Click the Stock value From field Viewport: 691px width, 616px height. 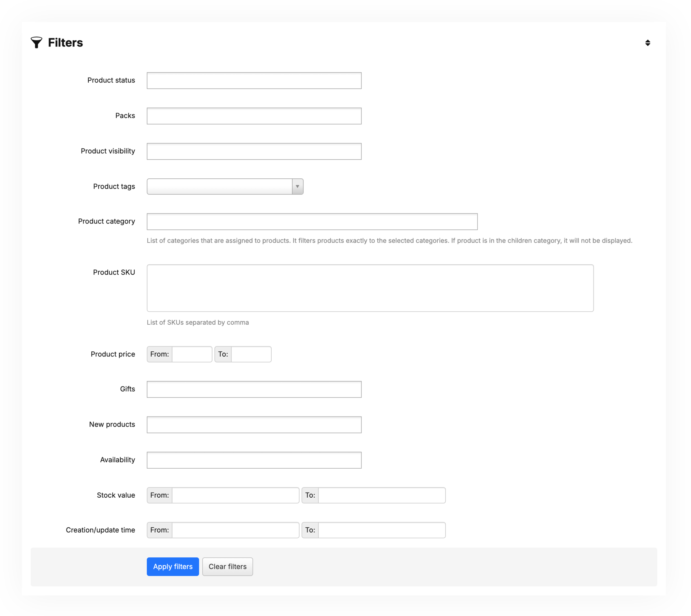[x=235, y=495]
